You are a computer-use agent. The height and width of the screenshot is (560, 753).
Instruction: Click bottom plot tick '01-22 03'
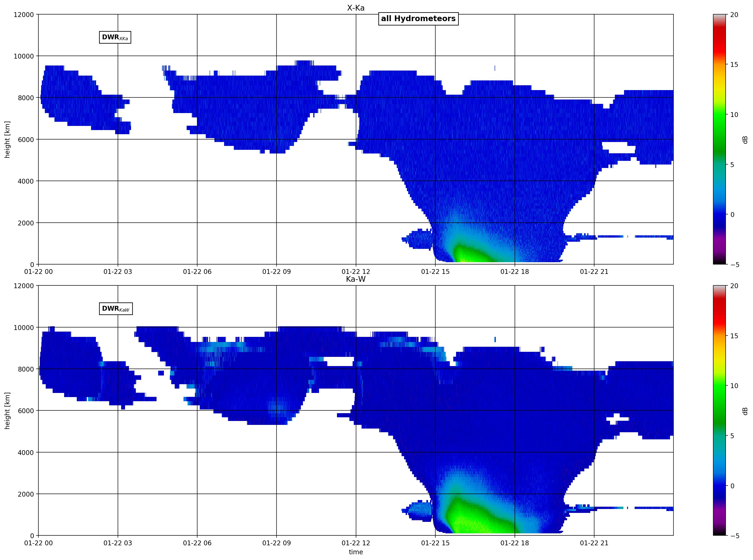(118, 543)
